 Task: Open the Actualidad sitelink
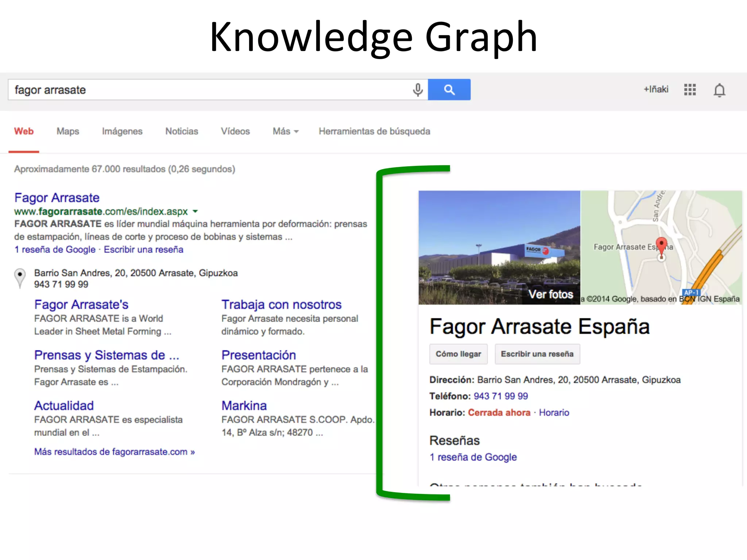coord(64,406)
